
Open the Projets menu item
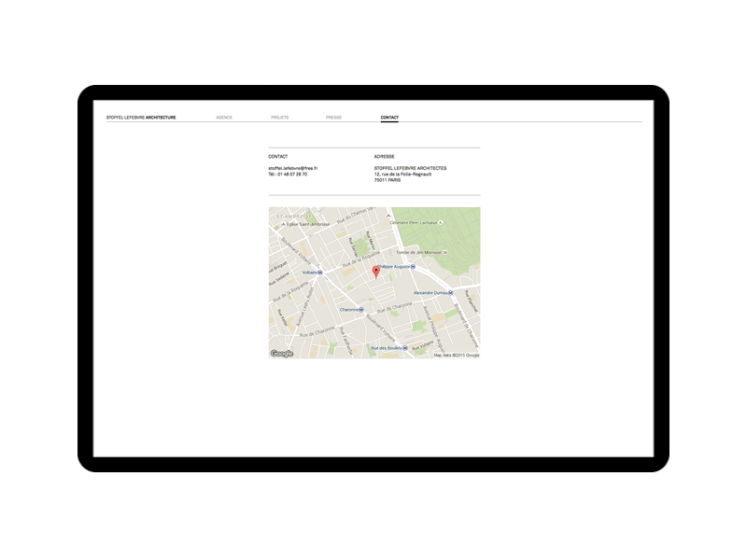[x=279, y=118]
